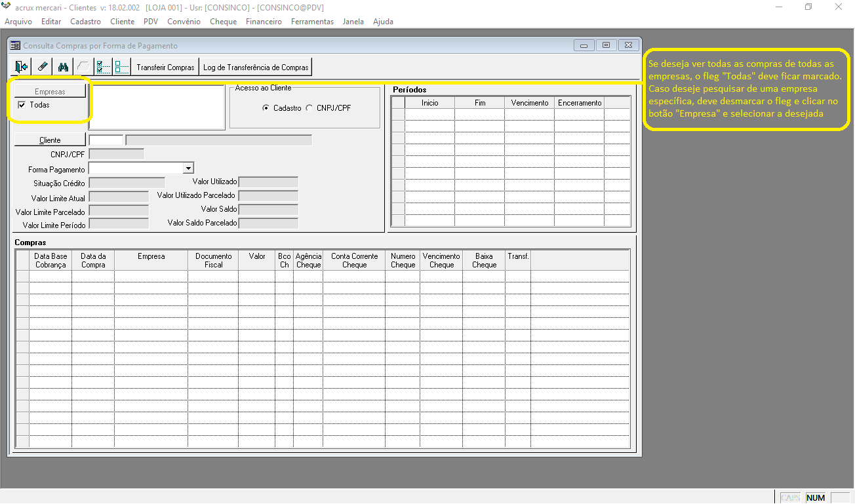The height and width of the screenshot is (504, 855).
Task: Open the Financeiro menu
Action: click(264, 22)
